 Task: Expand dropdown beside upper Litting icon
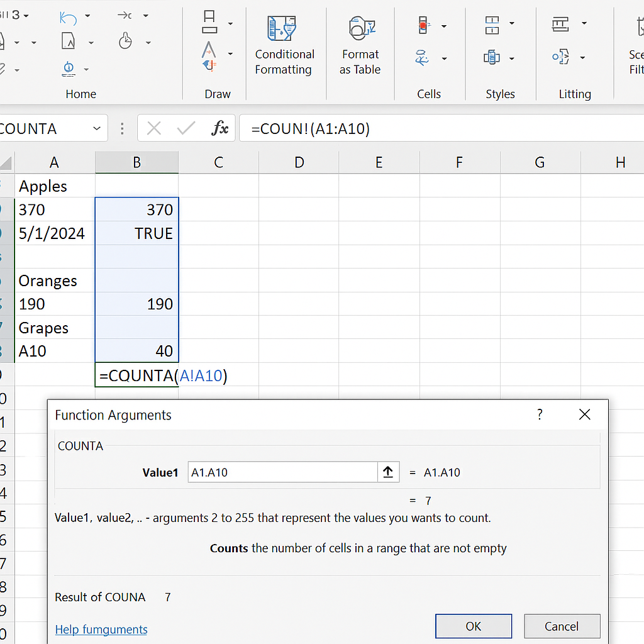click(584, 23)
